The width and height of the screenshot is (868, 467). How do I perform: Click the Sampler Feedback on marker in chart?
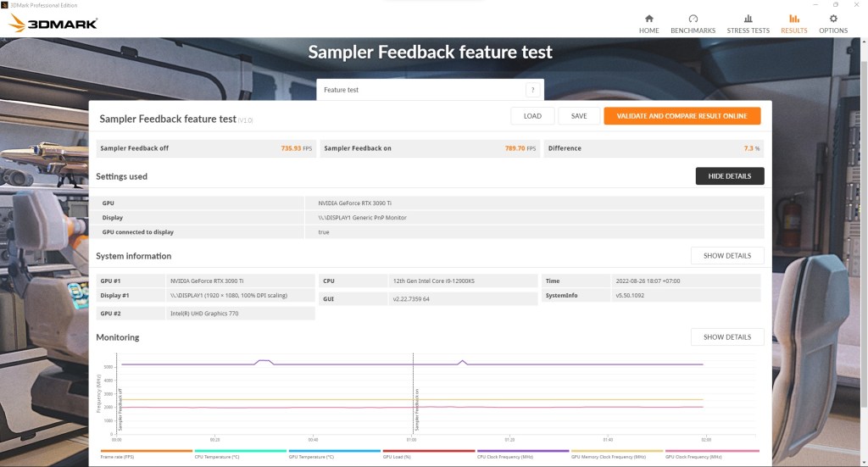[x=417, y=410]
